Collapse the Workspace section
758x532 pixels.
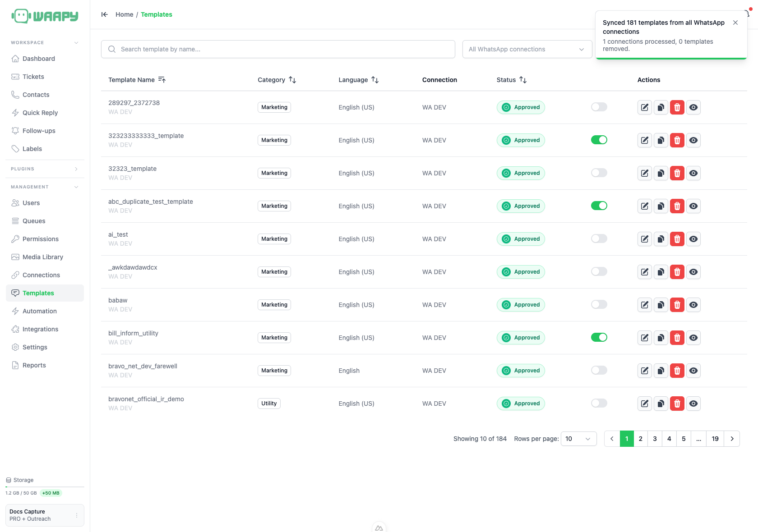(x=45, y=43)
